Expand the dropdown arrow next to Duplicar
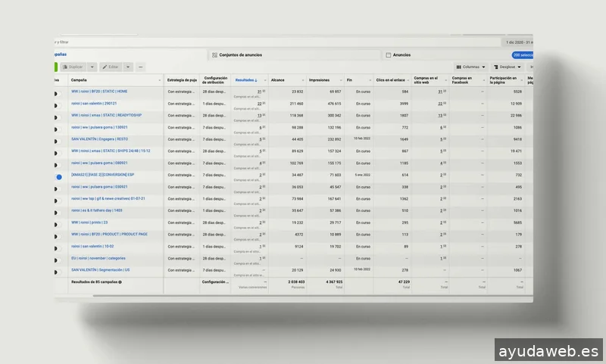The width and height of the screenshot is (606, 364). (x=92, y=67)
